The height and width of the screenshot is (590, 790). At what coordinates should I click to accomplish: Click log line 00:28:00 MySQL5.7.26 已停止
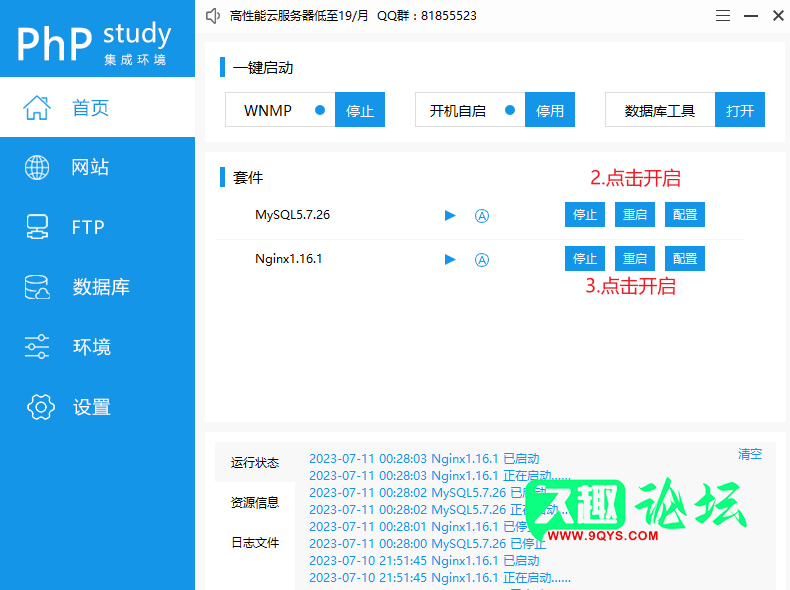[427, 544]
